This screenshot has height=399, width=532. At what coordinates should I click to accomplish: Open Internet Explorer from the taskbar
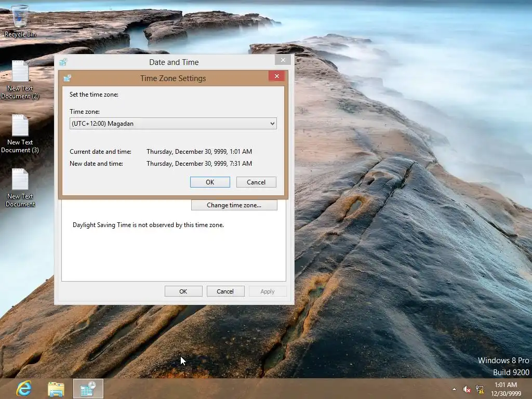click(x=24, y=389)
